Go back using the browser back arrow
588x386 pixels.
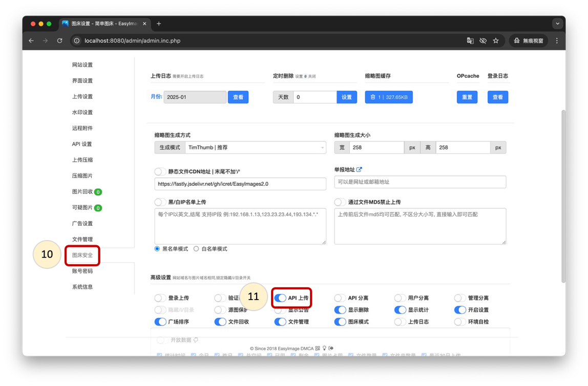pos(31,41)
